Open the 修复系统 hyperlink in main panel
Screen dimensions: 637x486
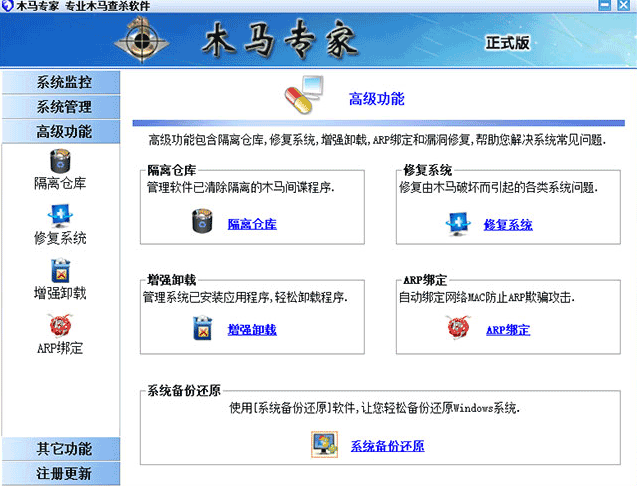(508, 224)
